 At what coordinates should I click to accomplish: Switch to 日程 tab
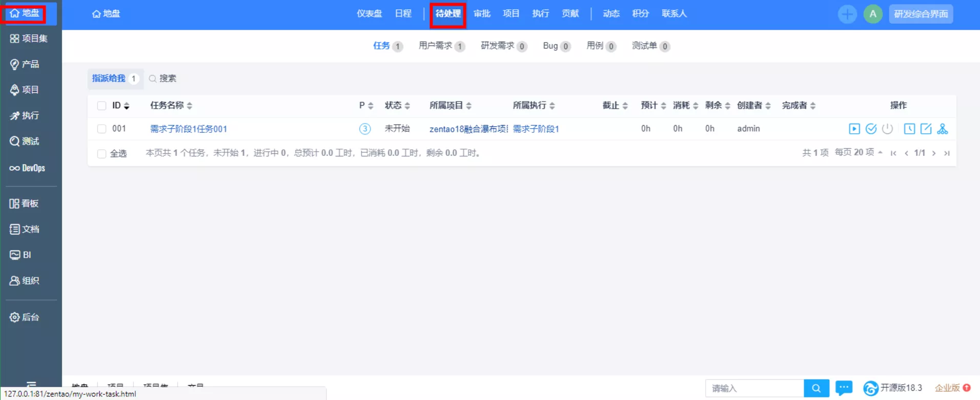click(403, 14)
